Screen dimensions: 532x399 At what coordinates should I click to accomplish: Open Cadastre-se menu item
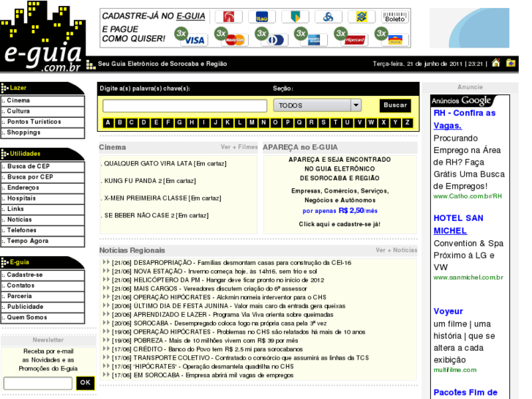pyautogui.click(x=42, y=275)
